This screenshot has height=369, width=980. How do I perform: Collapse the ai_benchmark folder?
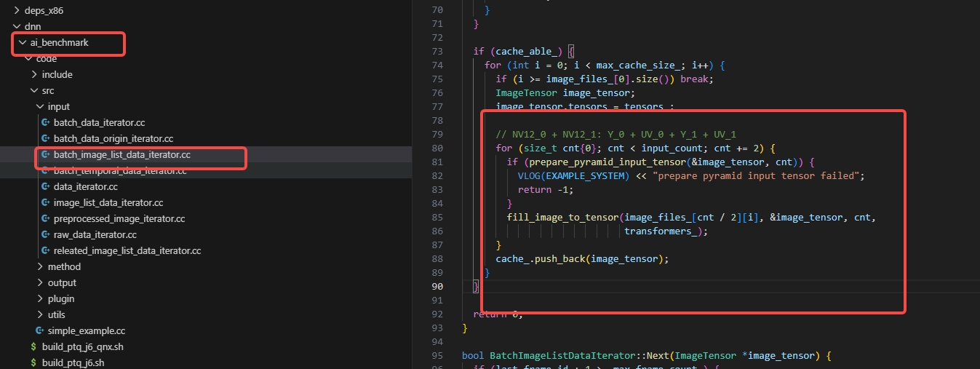23,43
